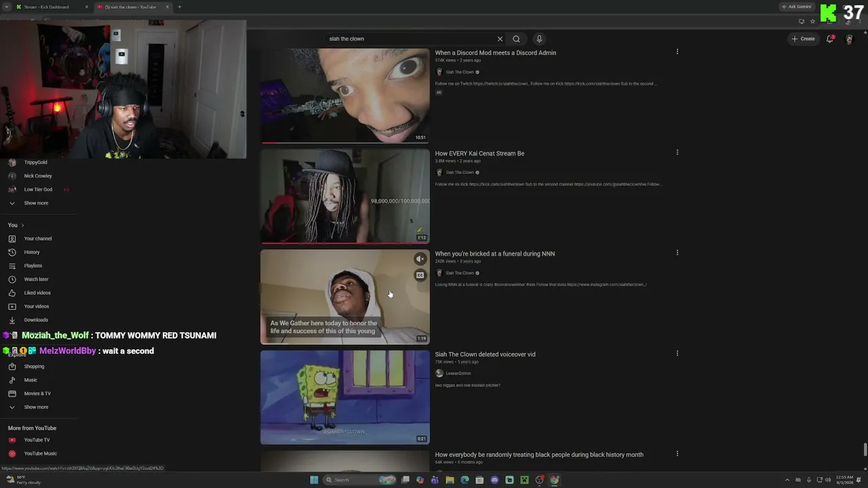Clear the search box with the X
Screen dimensions: 868x488
point(500,39)
